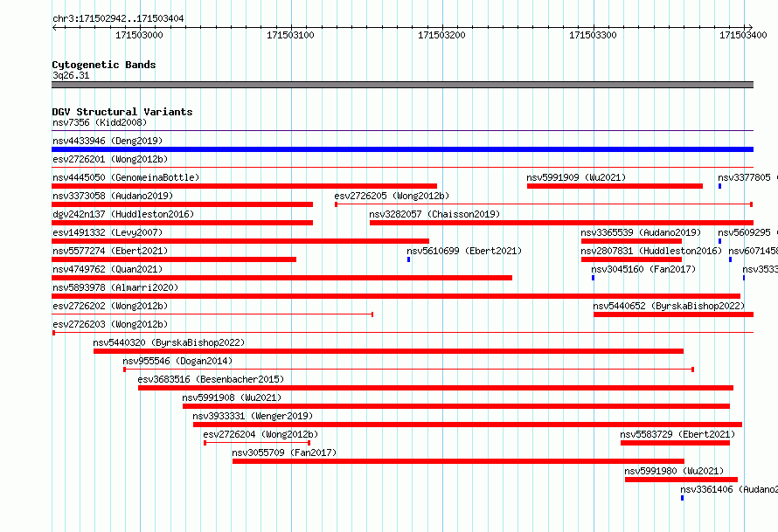The height and width of the screenshot is (532, 778).
Task: Click nsv4445050 (GenomeinaBottle) label
Action: pos(126,177)
